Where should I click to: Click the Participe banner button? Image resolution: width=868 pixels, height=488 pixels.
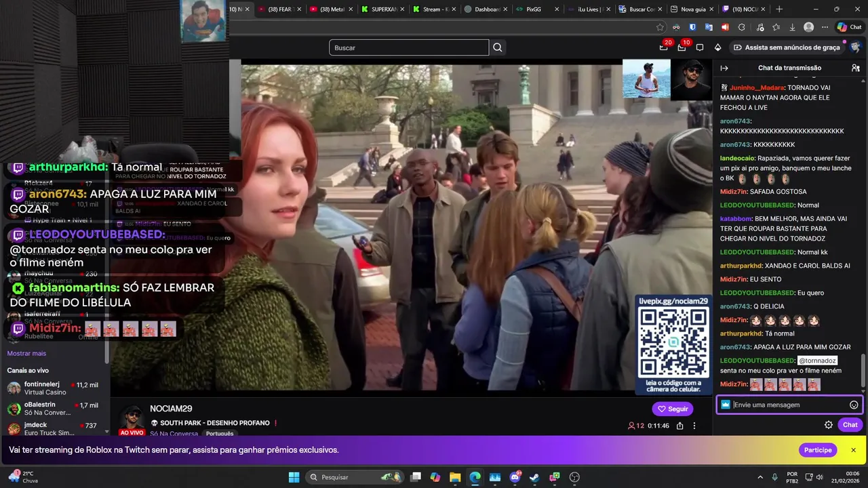(x=818, y=450)
